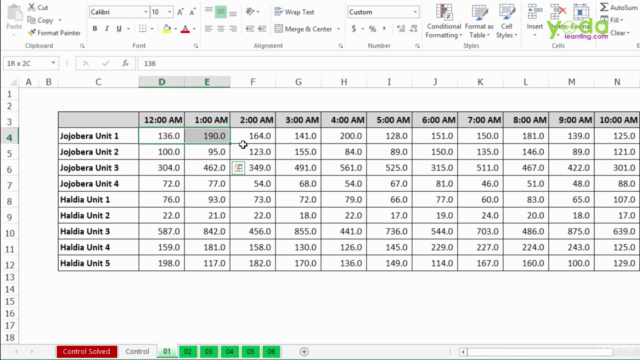Open Format as Table gallery
This screenshot has height=360, width=640.
(x=479, y=21)
